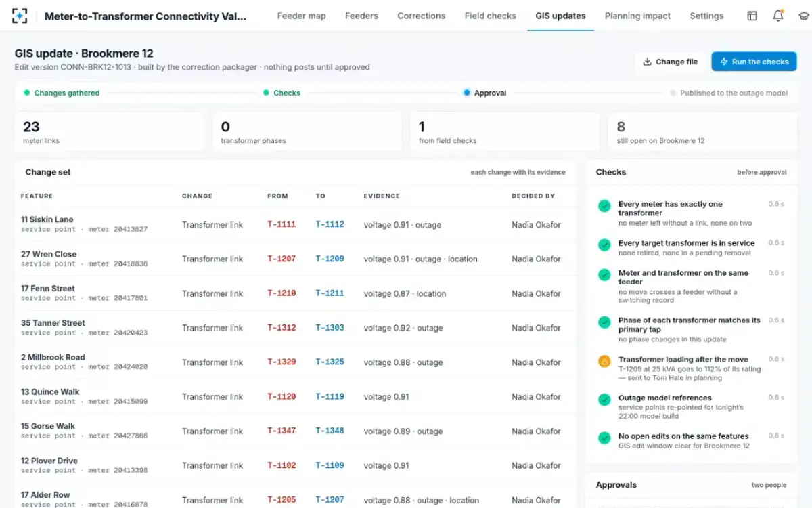Image resolution: width=812 pixels, height=508 pixels.
Task: Click Outage model references check text
Action: (x=665, y=398)
